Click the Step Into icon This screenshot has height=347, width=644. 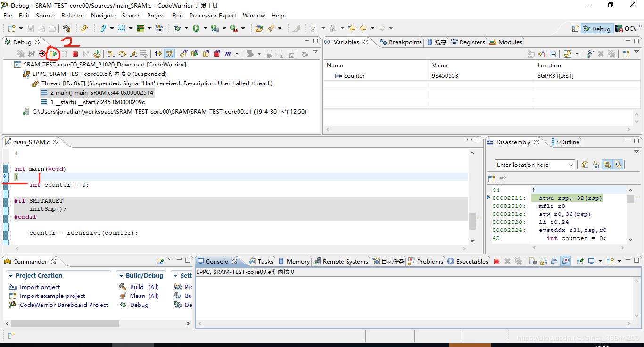click(x=111, y=54)
